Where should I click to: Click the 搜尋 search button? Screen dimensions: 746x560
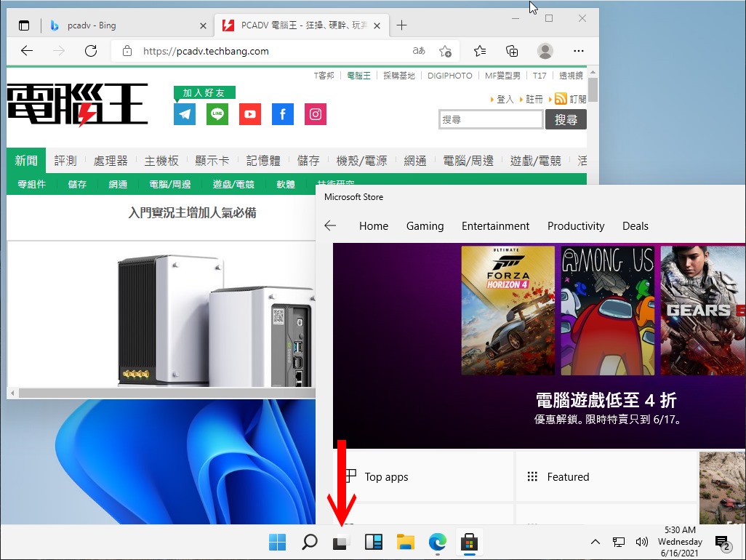click(x=566, y=119)
